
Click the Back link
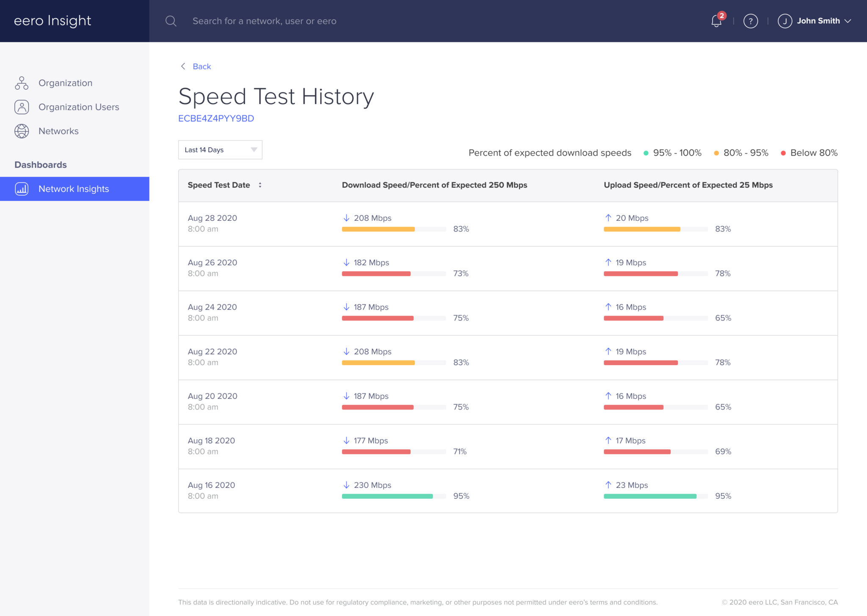click(202, 66)
